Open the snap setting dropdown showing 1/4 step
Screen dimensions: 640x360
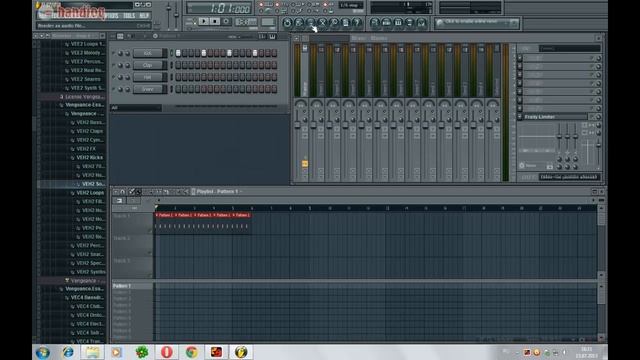click(351, 6)
